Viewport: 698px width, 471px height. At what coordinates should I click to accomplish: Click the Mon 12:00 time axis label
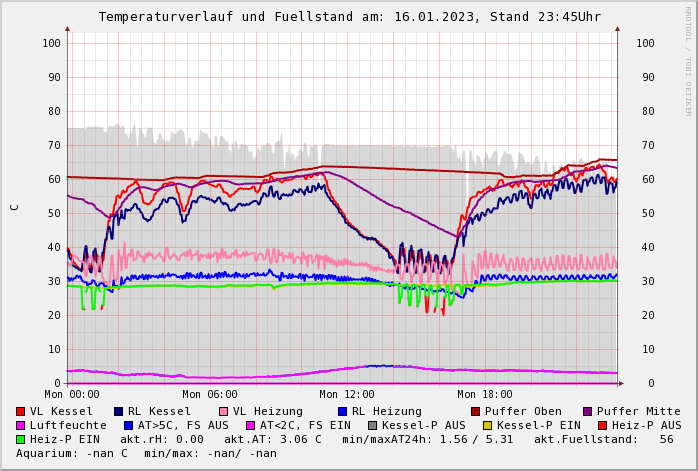(347, 395)
